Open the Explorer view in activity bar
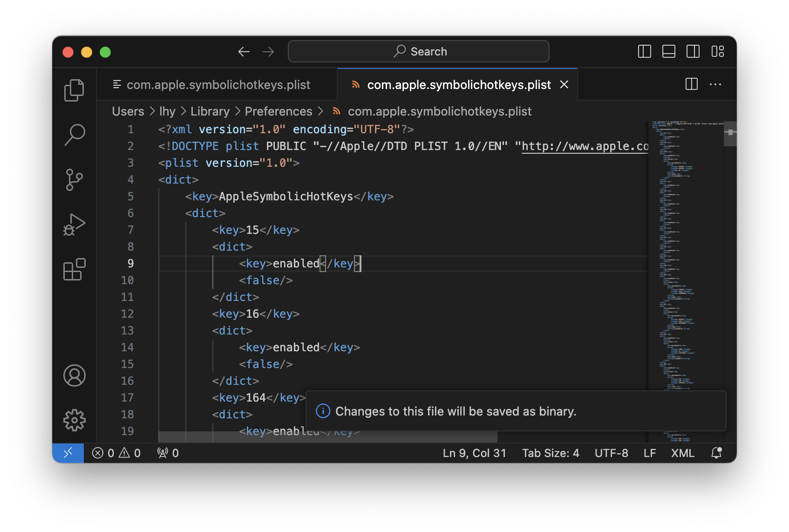The height and width of the screenshot is (532, 789). tap(74, 90)
